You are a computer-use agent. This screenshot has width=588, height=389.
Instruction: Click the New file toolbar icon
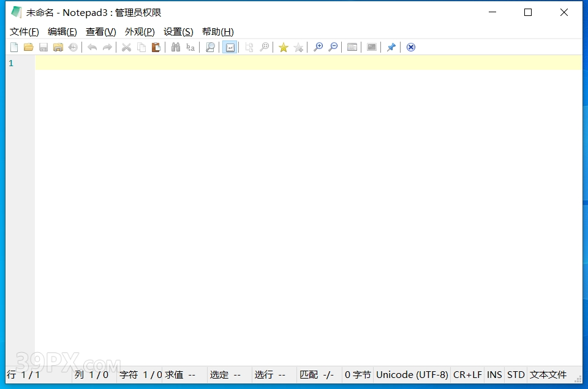tap(14, 47)
